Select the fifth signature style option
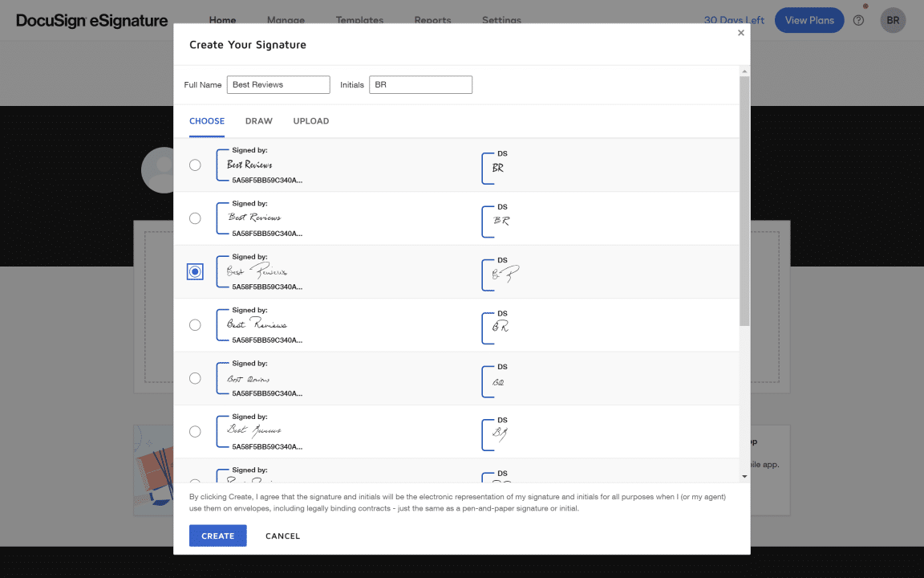Image resolution: width=924 pixels, height=578 pixels. tap(195, 377)
